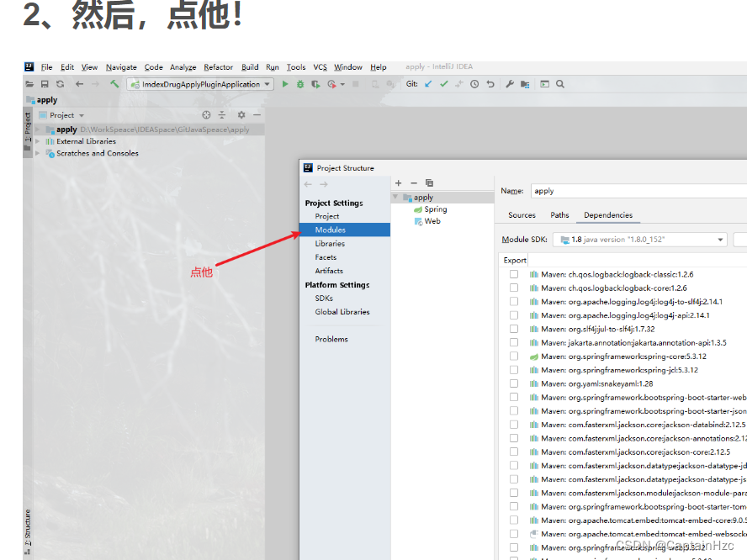Tick export checkbox for spring-core:5.3.12

click(x=513, y=357)
